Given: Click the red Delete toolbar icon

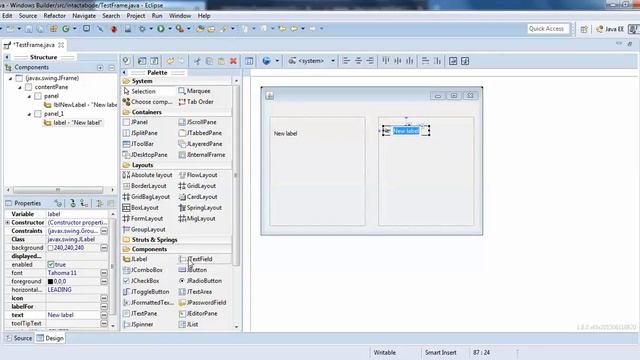Looking at the screenshot, I should click(x=233, y=61).
